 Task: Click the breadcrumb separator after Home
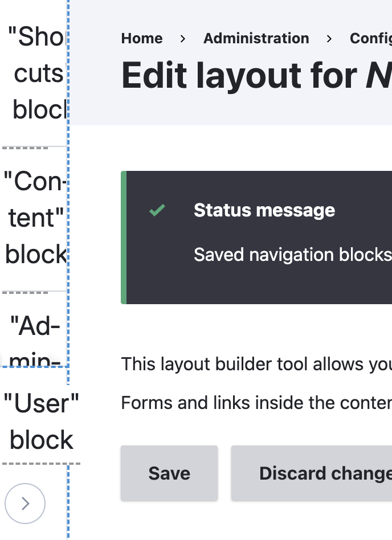coord(182,39)
